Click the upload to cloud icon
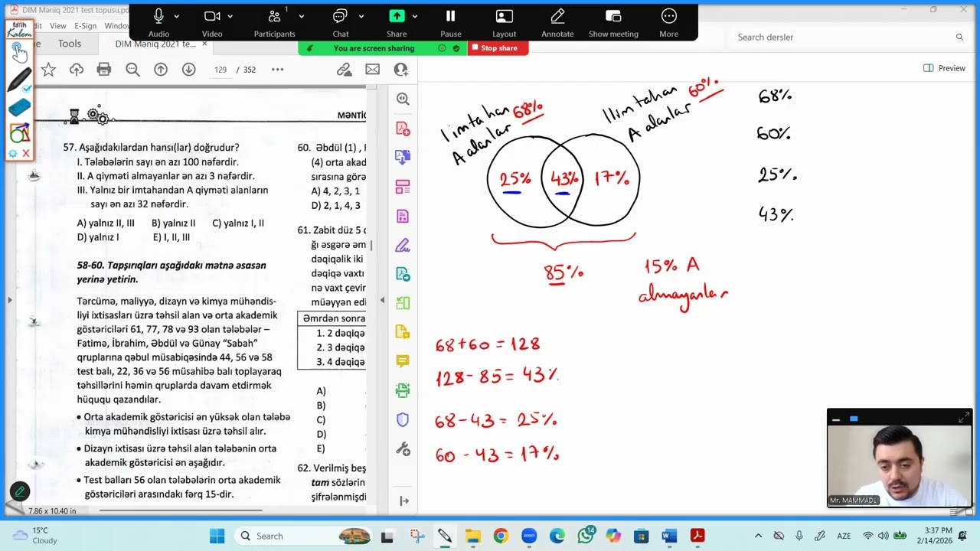980x551 pixels. pos(77,70)
